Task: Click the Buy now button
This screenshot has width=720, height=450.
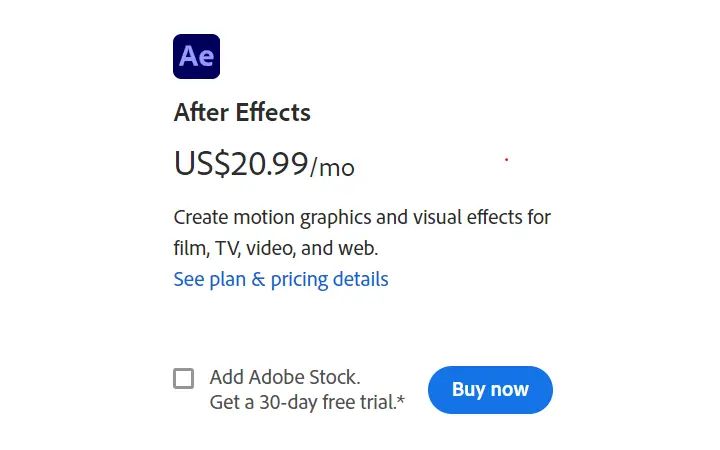Action: (x=490, y=390)
